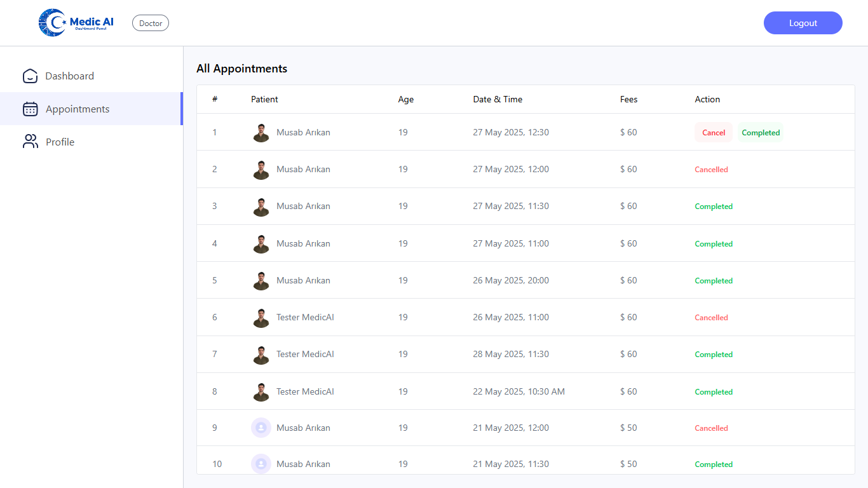Click avatar for appointment row 3

coord(261,207)
